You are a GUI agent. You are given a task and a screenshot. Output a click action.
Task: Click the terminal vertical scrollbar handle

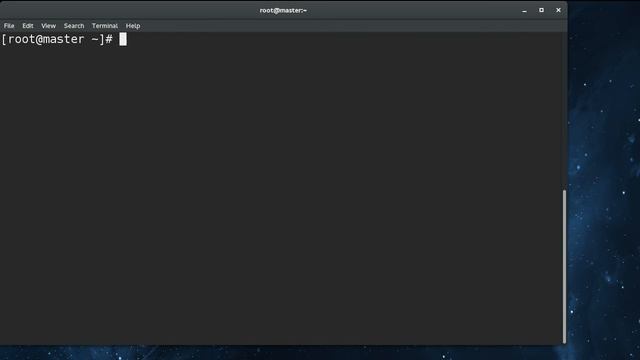point(564,267)
